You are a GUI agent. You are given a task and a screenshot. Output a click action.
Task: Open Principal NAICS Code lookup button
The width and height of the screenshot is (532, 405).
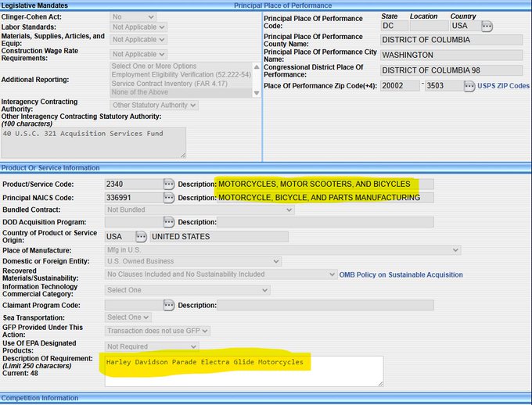[x=168, y=198]
